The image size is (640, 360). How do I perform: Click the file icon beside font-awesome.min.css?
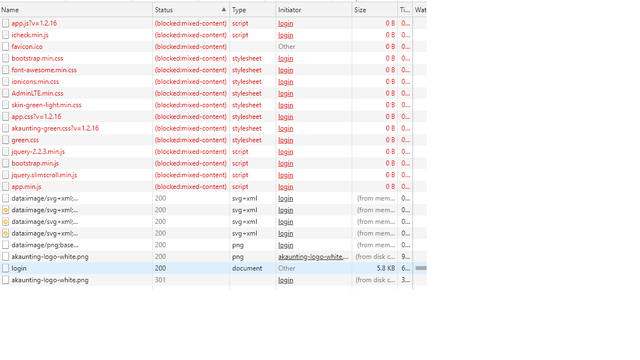tap(5, 70)
